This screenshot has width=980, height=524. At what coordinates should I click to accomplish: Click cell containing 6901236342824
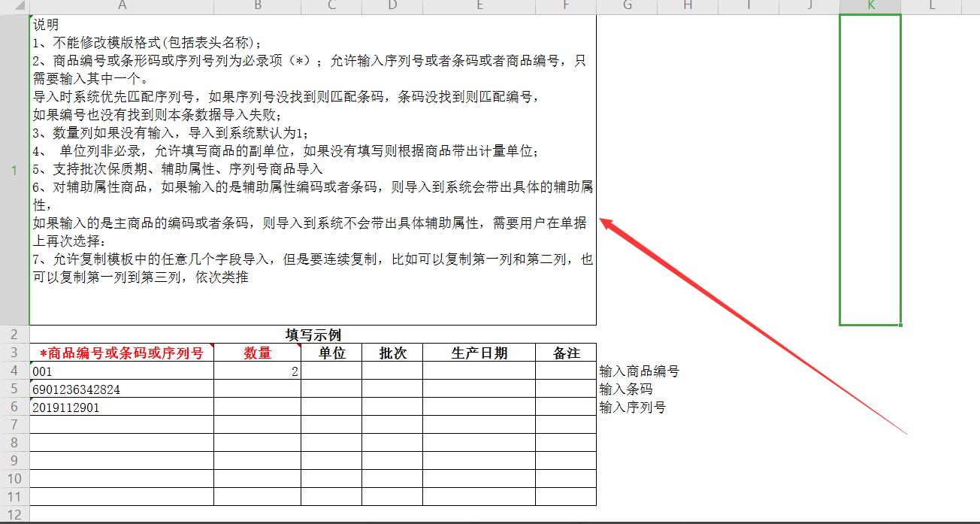pos(122,389)
